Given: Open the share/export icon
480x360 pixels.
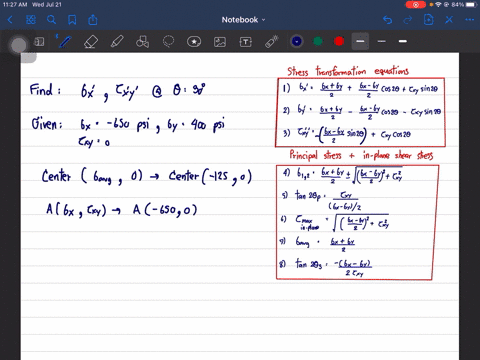Looking at the screenshot, I should click(93, 20).
